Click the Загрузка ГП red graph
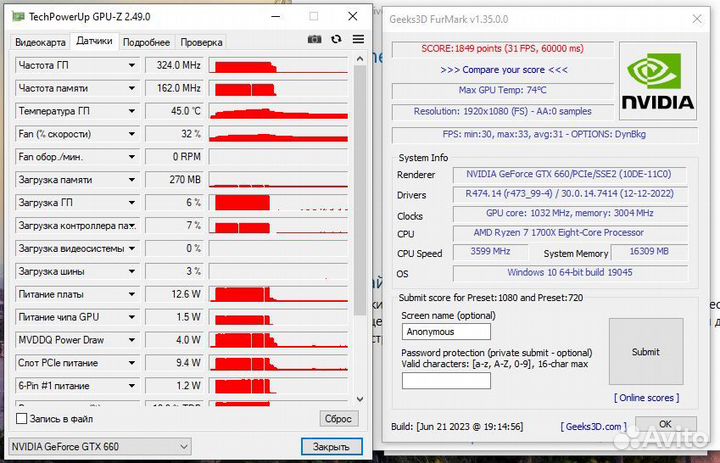720x463 pixels. (278, 203)
